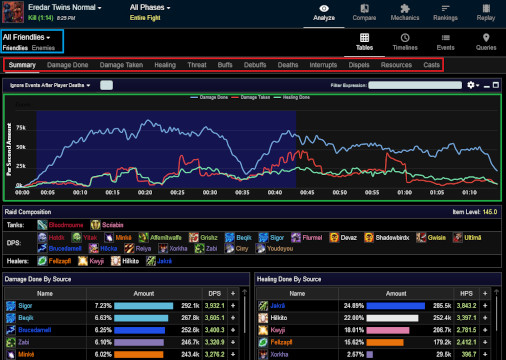Open the Rankings view
This screenshot has height=360, width=506.
point(445,13)
